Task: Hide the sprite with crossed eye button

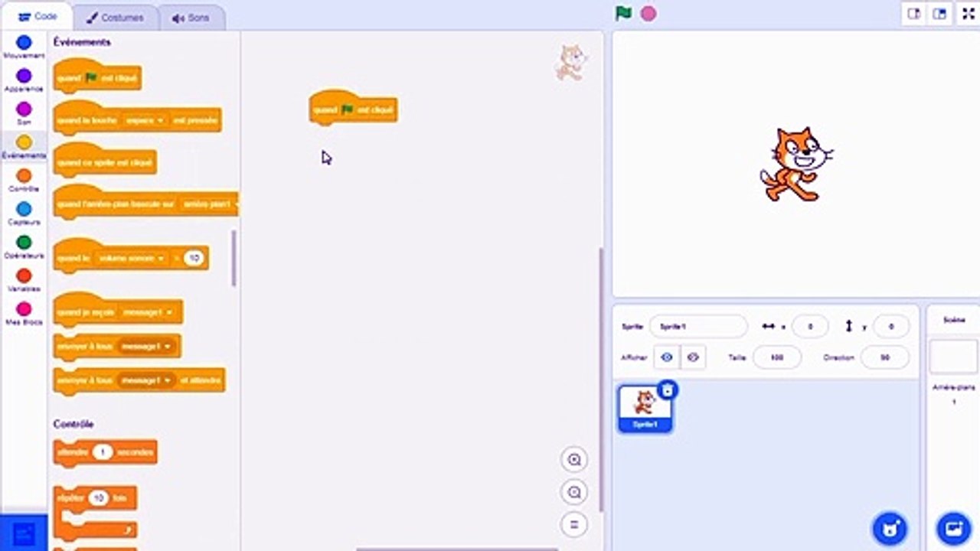Action: click(693, 357)
